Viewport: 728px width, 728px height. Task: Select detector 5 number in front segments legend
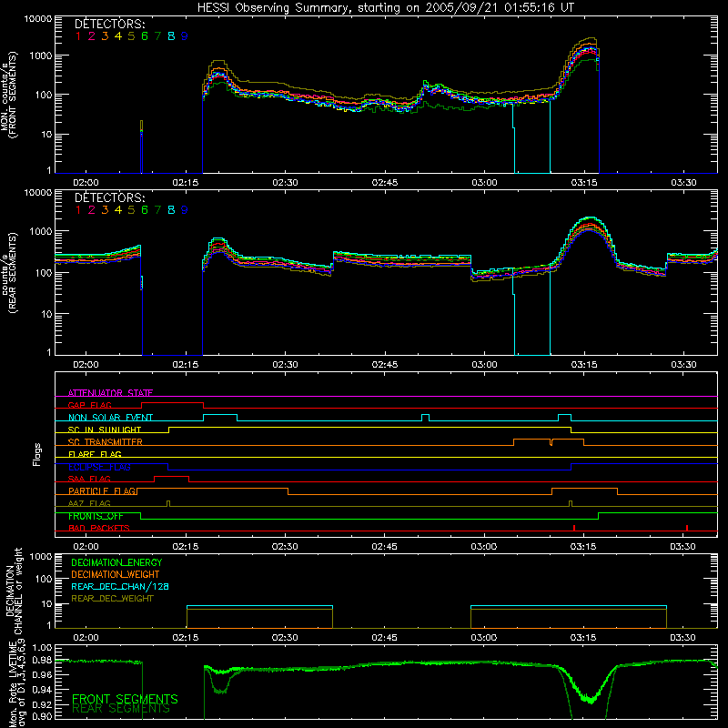pyautogui.click(x=131, y=36)
